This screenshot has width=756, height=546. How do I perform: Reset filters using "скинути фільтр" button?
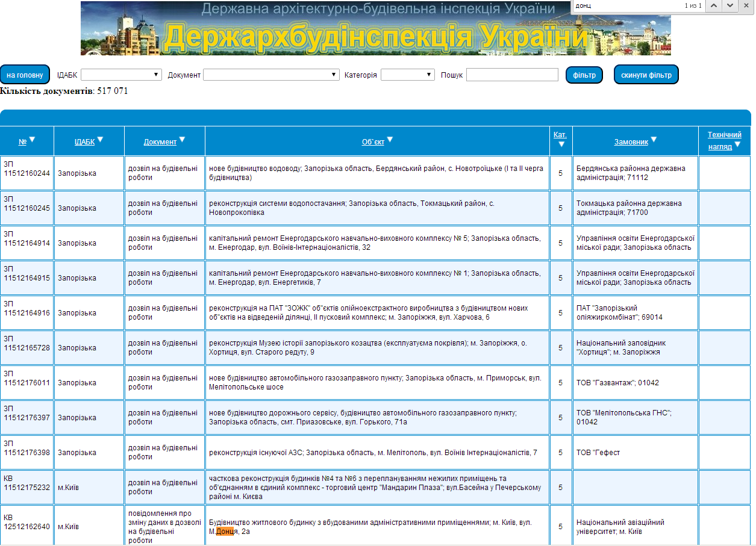[x=646, y=75]
